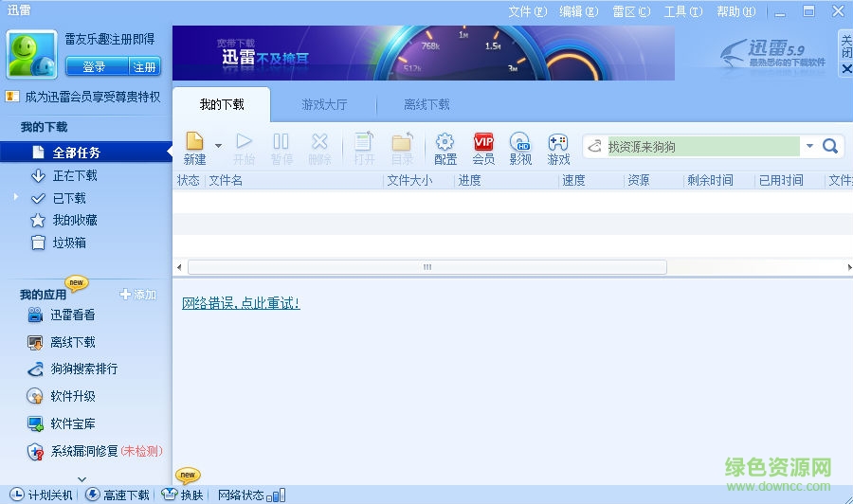The height and width of the screenshot is (504, 853).
Task: Expand the search engine dropdown arrow
Action: click(809, 146)
